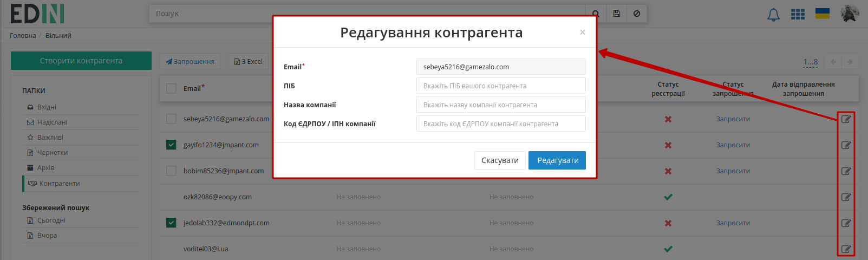
Task: Click Скасувати in the dialog
Action: click(x=500, y=160)
